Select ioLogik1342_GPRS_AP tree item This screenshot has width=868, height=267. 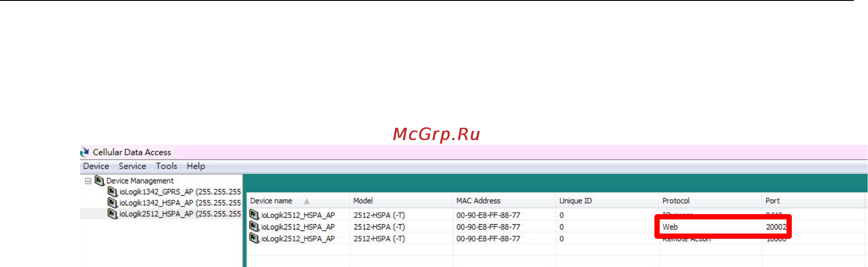point(180,192)
